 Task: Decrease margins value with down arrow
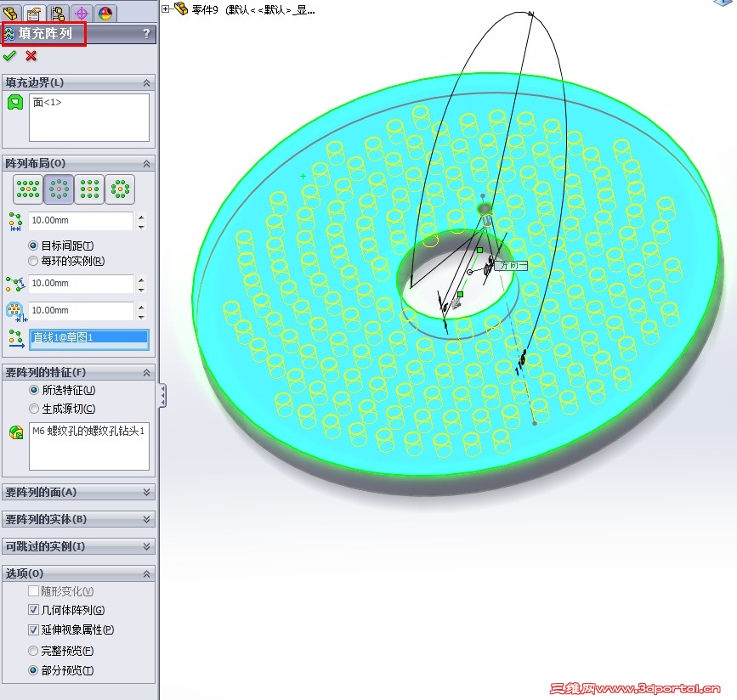[x=141, y=317]
